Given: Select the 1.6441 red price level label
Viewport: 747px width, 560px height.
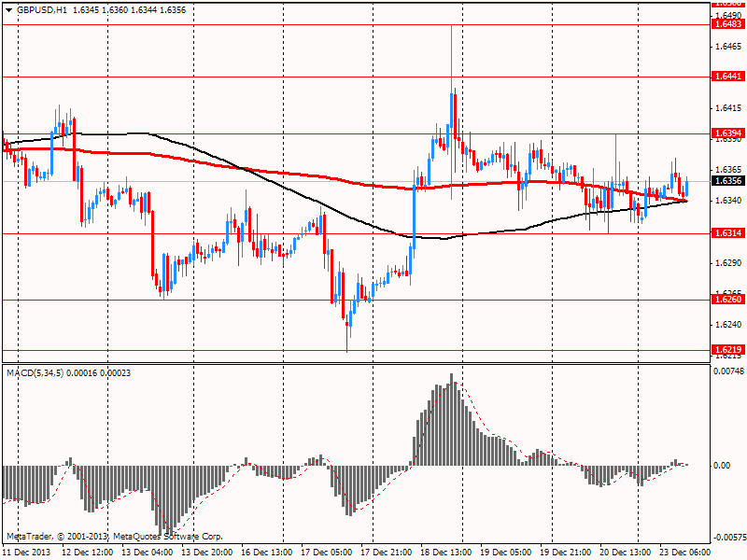Looking at the screenshot, I should pyautogui.click(x=728, y=77).
